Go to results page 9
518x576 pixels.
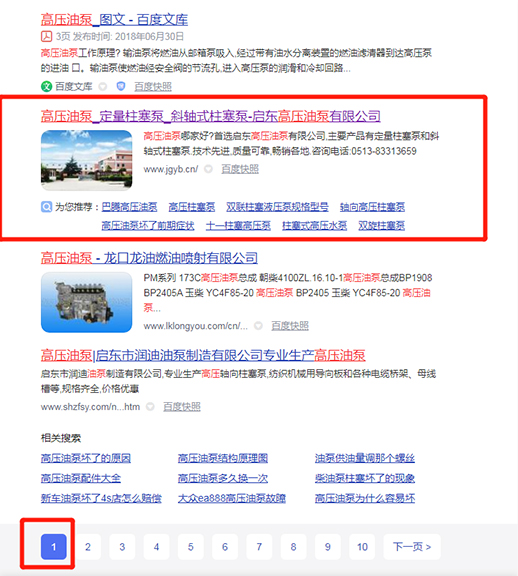tap(328, 547)
